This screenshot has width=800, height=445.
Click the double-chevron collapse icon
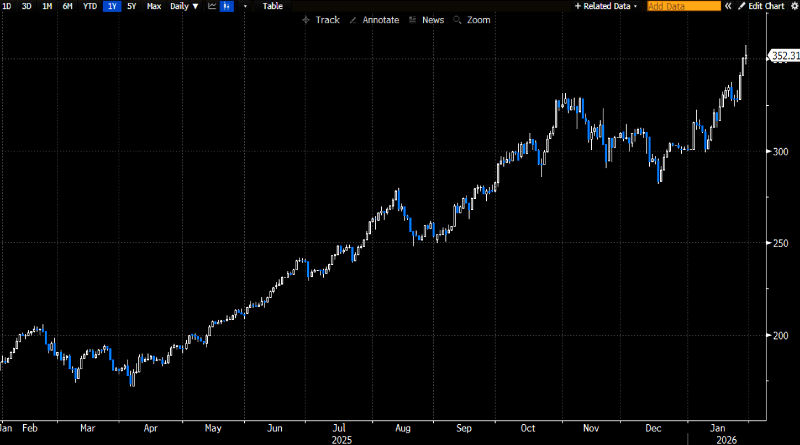728,6
